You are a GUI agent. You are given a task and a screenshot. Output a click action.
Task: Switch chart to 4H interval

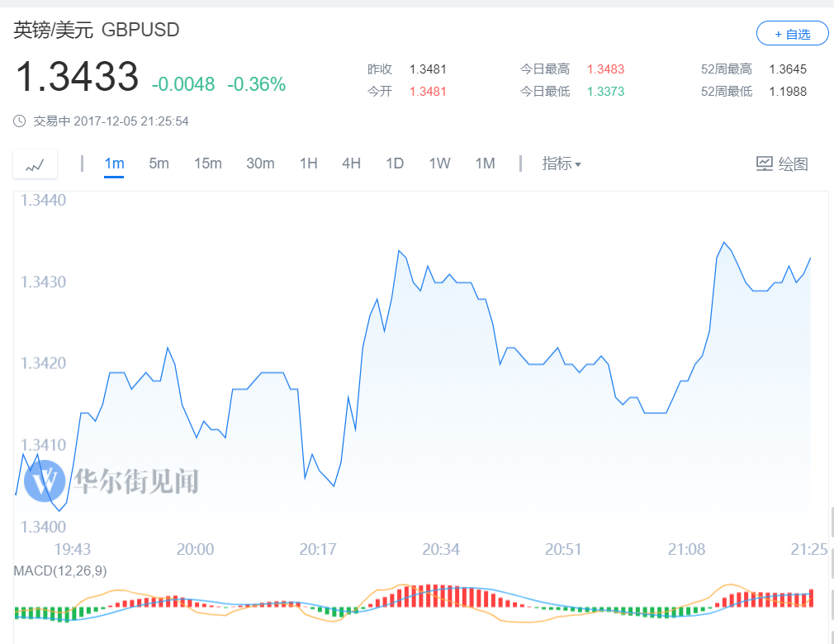pyautogui.click(x=351, y=163)
